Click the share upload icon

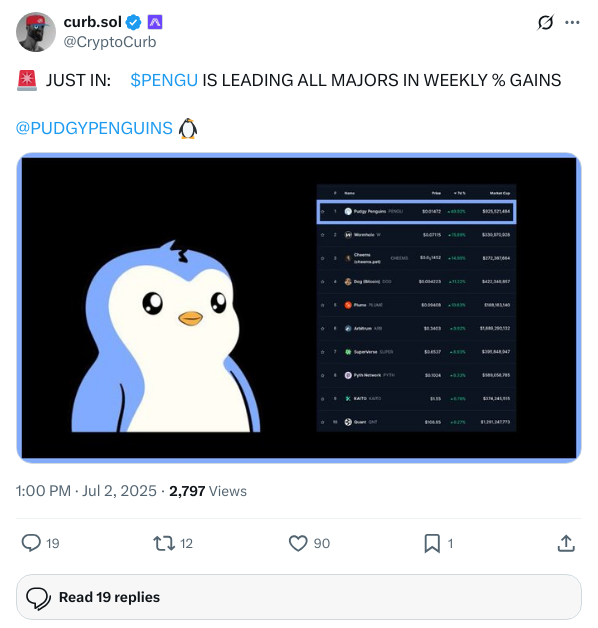[566, 543]
